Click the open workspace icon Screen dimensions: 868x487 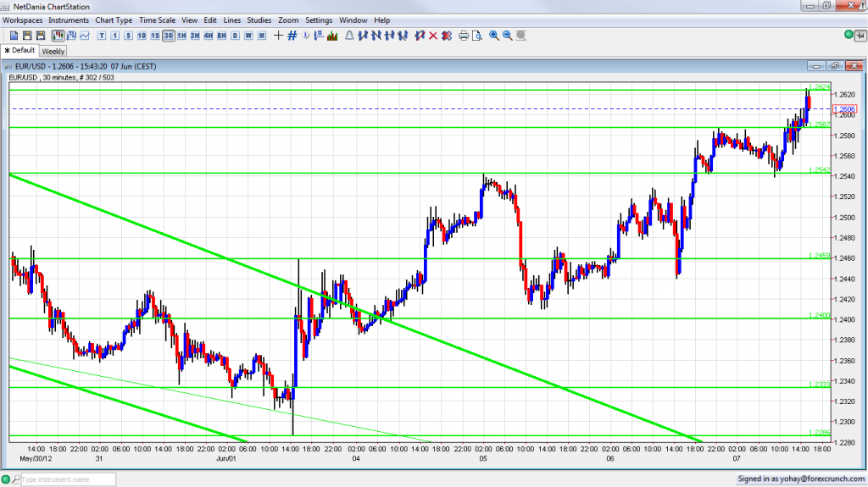[27, 36]
